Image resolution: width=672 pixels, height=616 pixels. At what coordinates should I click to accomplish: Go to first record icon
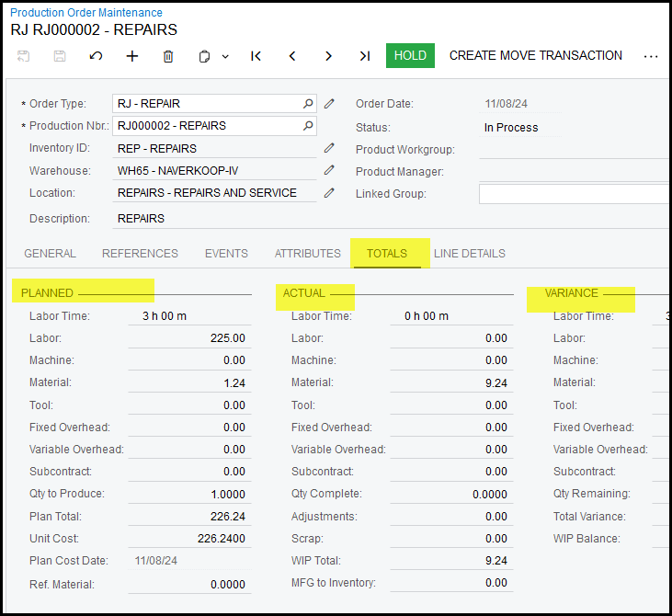pos(256,56)
